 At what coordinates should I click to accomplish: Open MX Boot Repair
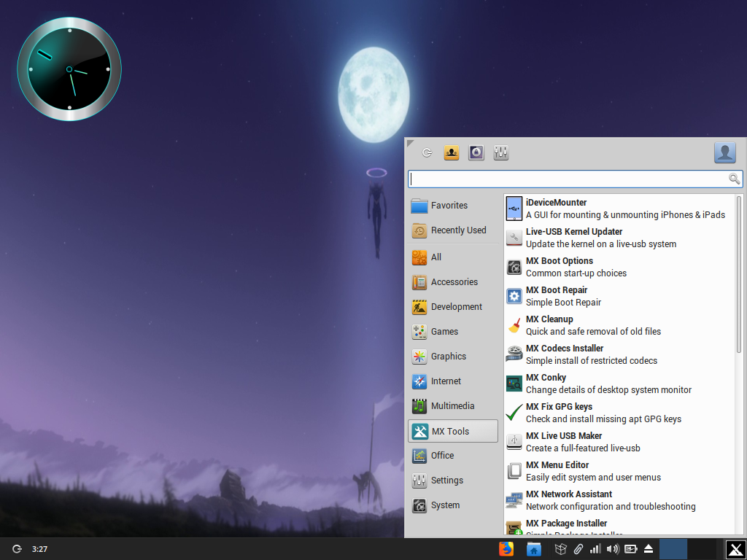(619, 296)
